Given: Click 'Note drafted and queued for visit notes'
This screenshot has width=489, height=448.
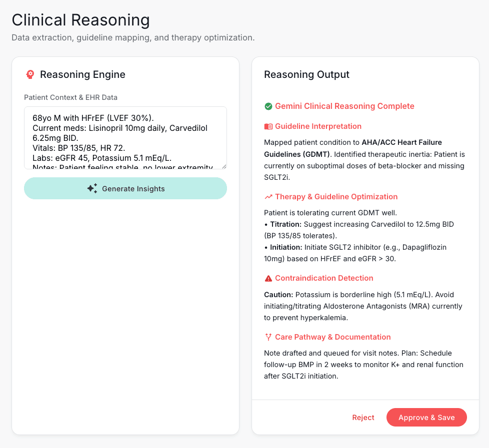Looking at the screenshot, I should coord(331,353).
